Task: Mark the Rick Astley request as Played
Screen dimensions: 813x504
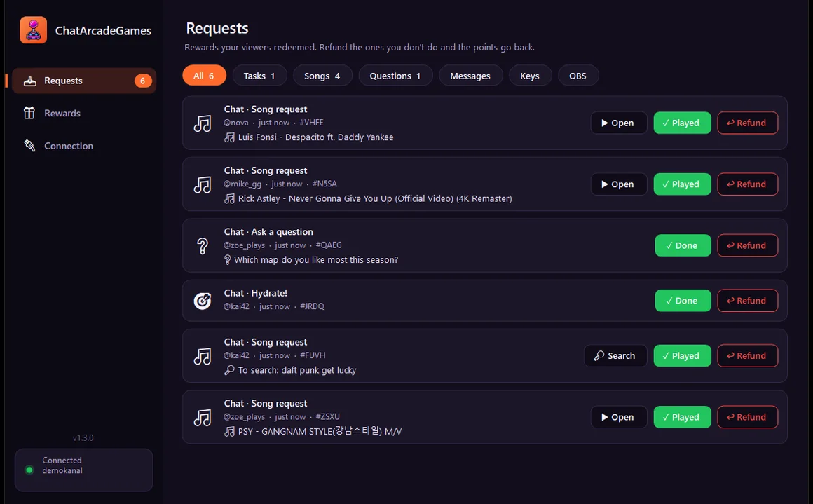Action: 682,184
